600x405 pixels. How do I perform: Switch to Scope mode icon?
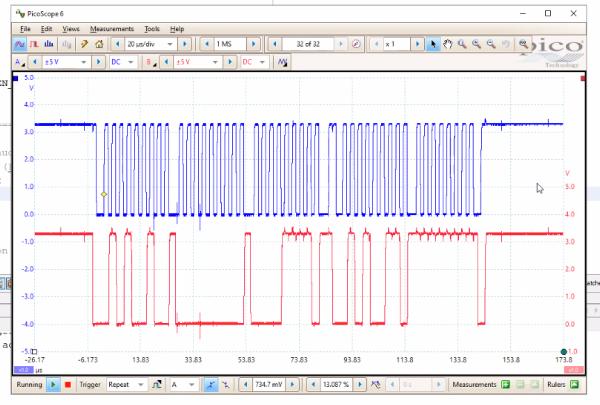(x=20, y=44)
